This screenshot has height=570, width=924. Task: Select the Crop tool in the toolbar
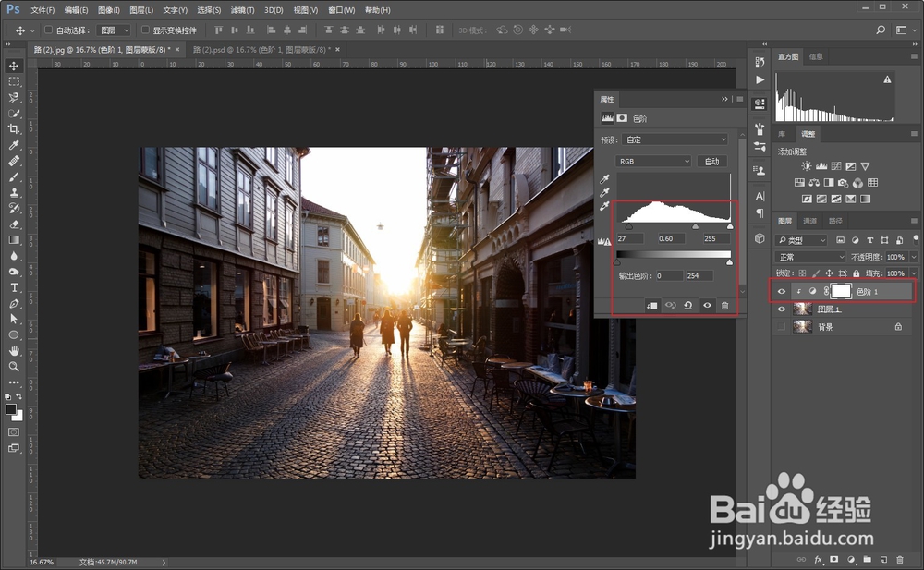click(x=14, y=129)
